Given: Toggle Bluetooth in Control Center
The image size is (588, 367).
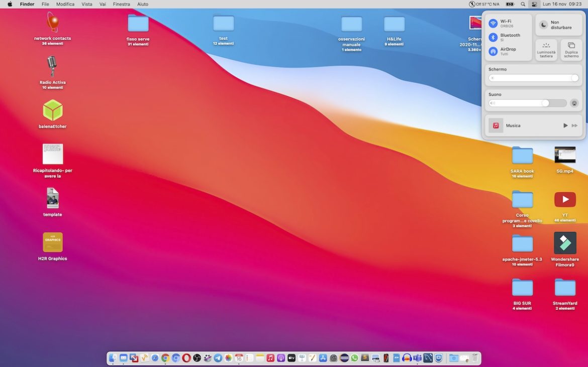Looking at the screenshot, I should click(493, 38).
